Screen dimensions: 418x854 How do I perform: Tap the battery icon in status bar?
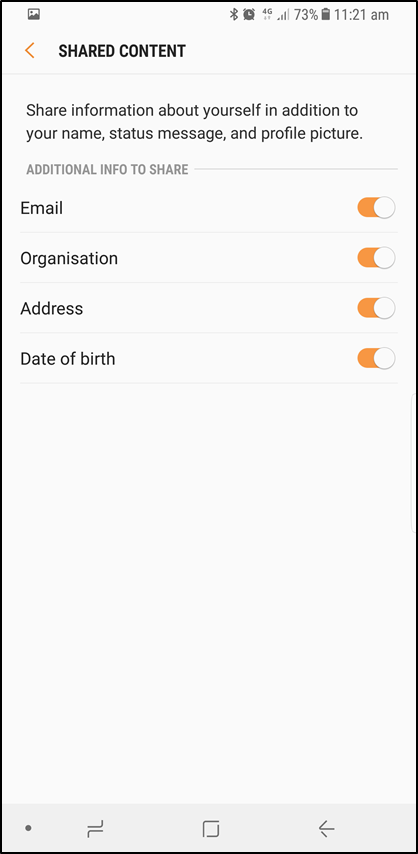pos(325,14)
